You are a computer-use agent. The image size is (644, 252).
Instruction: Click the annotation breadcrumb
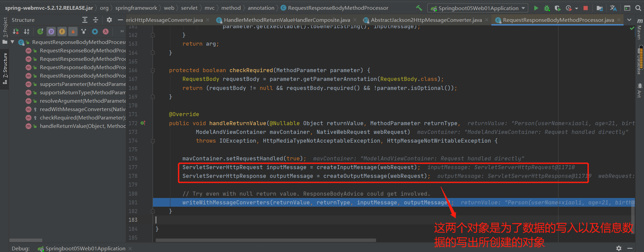(x=261, y=8)
